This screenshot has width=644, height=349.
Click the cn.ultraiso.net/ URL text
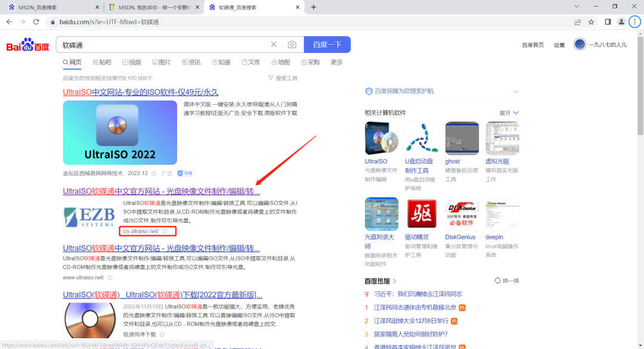tap(141, 231)
